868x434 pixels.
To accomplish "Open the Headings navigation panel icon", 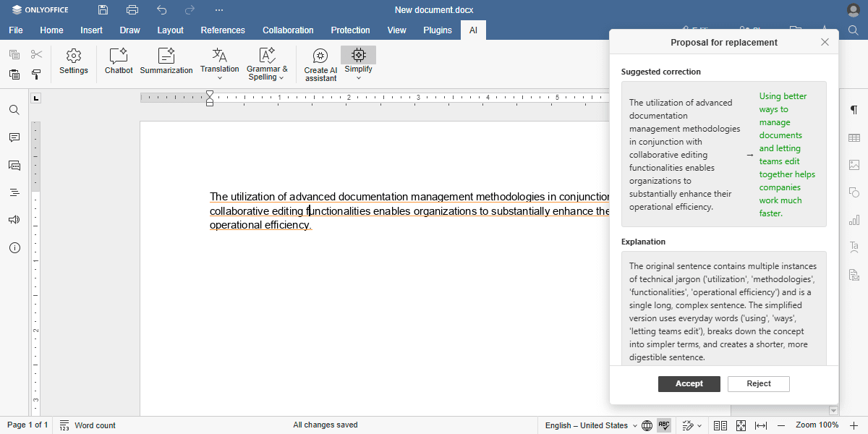I will (14, 192).
